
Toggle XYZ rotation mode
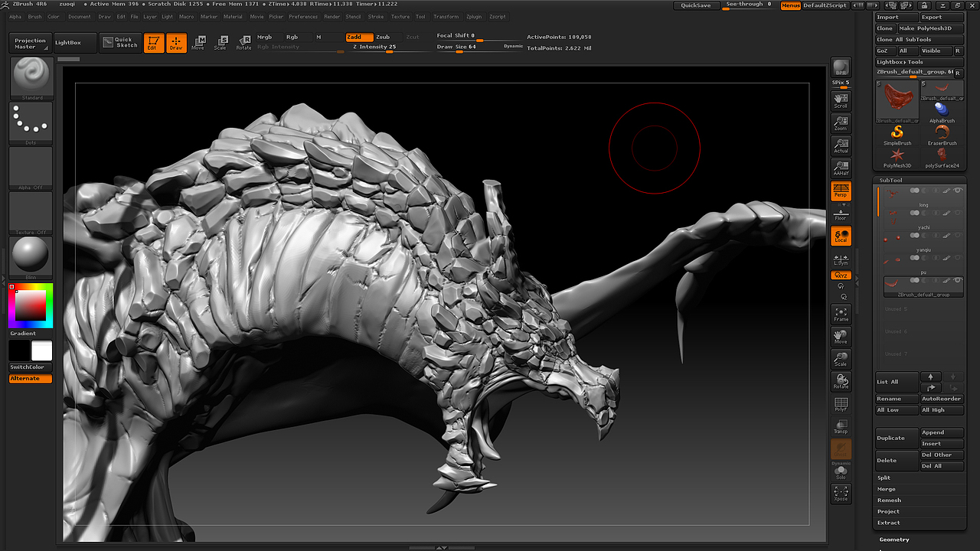pyautogui.click(x=841, y=275)
